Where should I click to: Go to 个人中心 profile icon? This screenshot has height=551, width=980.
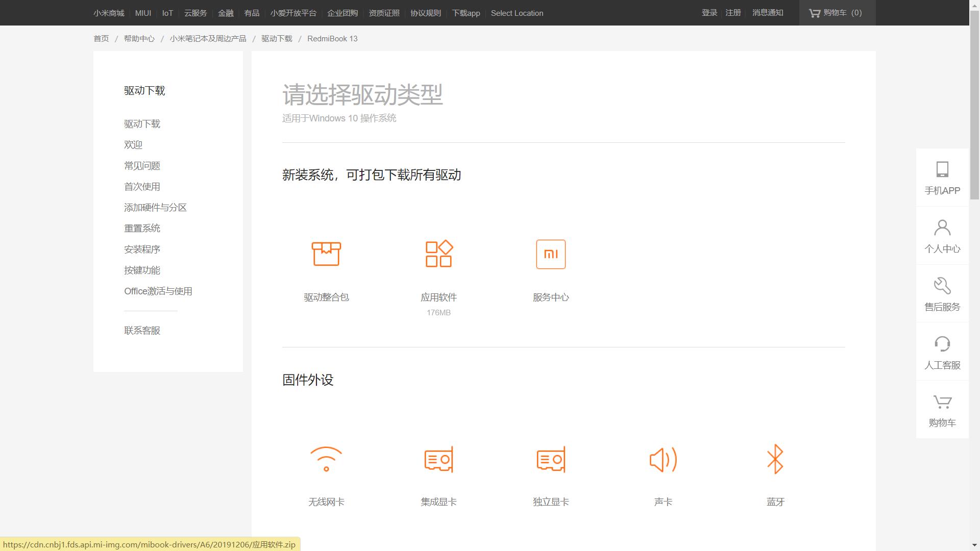click(942, 236)
